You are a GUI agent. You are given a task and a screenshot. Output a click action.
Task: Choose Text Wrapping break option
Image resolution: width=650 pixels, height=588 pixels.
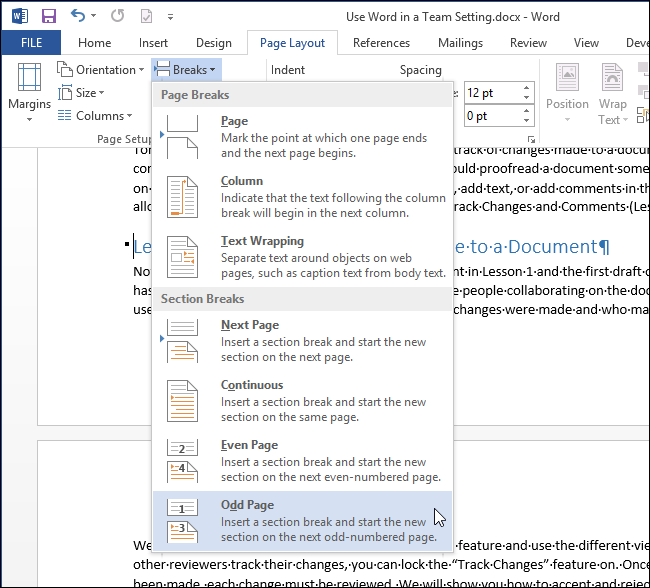click(301, 257)
